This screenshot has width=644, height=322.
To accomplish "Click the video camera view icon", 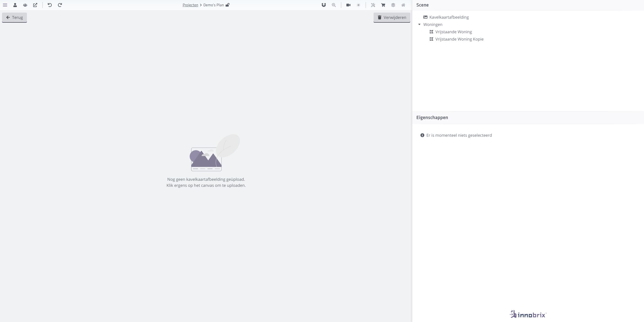I will [348, 5].
